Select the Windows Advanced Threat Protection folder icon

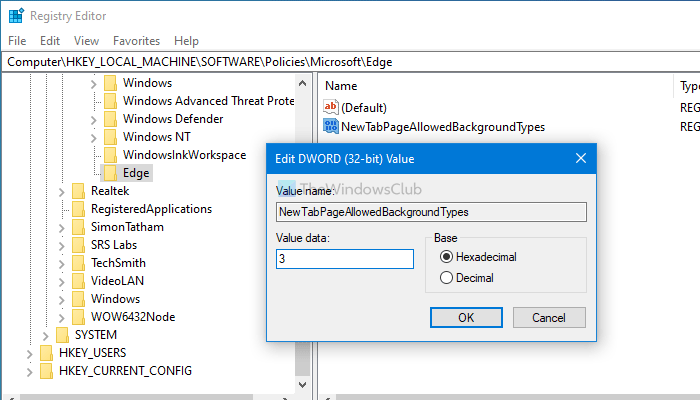[110, 101]
